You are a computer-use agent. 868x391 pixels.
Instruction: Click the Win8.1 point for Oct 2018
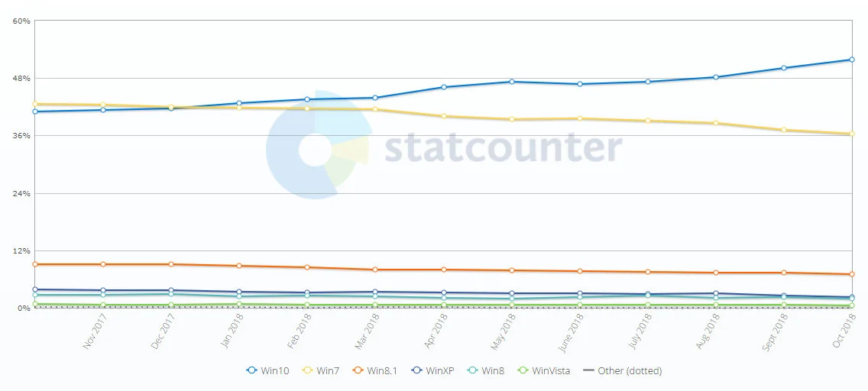852,274
